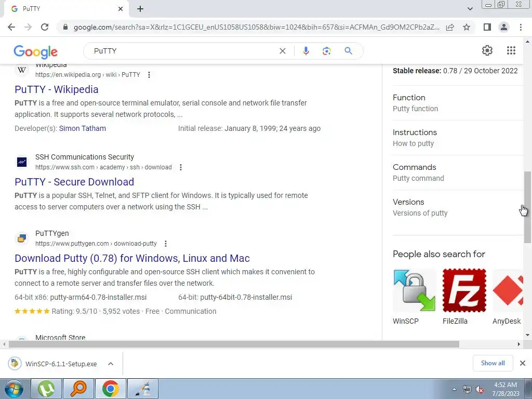Close the downloads bar
532x399 pixels.
[x=523, y=363]
